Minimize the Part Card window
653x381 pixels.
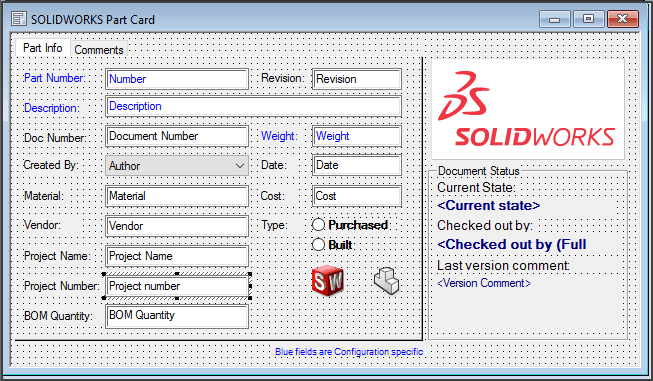pyautogui.click(x=554, y=19)
